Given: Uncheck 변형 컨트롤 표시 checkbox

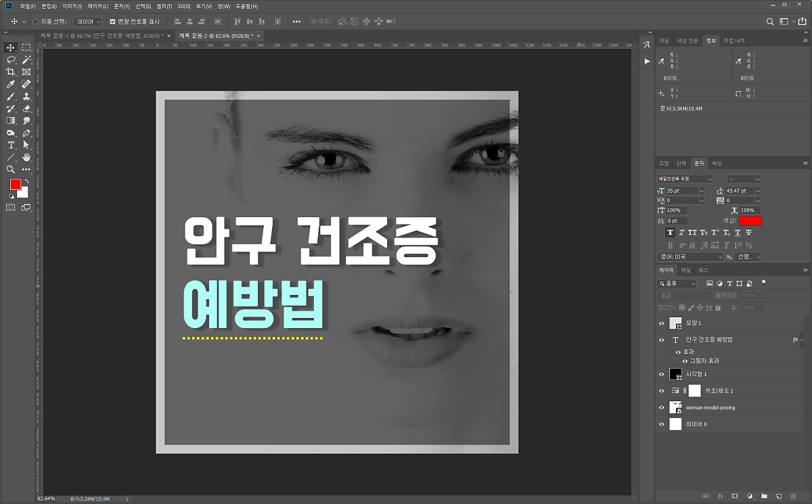Looking at the screenshot, I should [x=112, y=22].
